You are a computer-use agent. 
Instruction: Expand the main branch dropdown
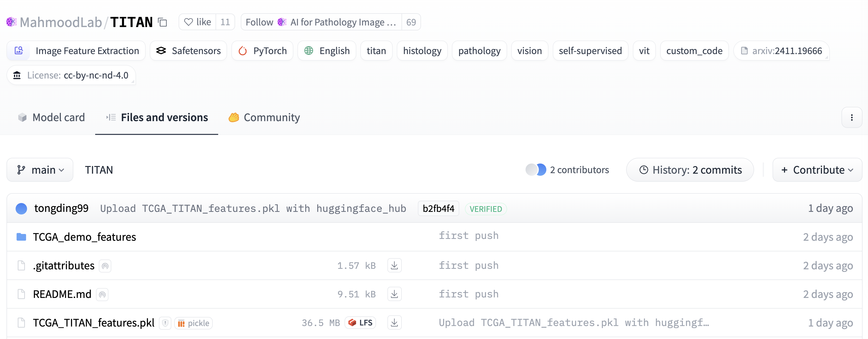pos(40,170)
